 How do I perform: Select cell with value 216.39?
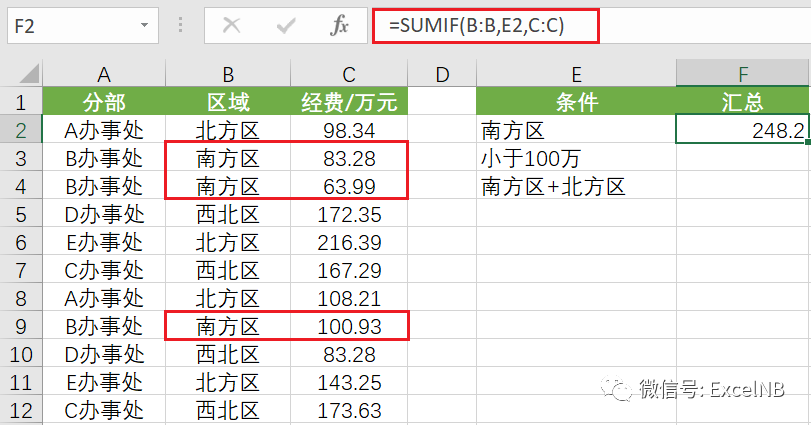(349, 241)
